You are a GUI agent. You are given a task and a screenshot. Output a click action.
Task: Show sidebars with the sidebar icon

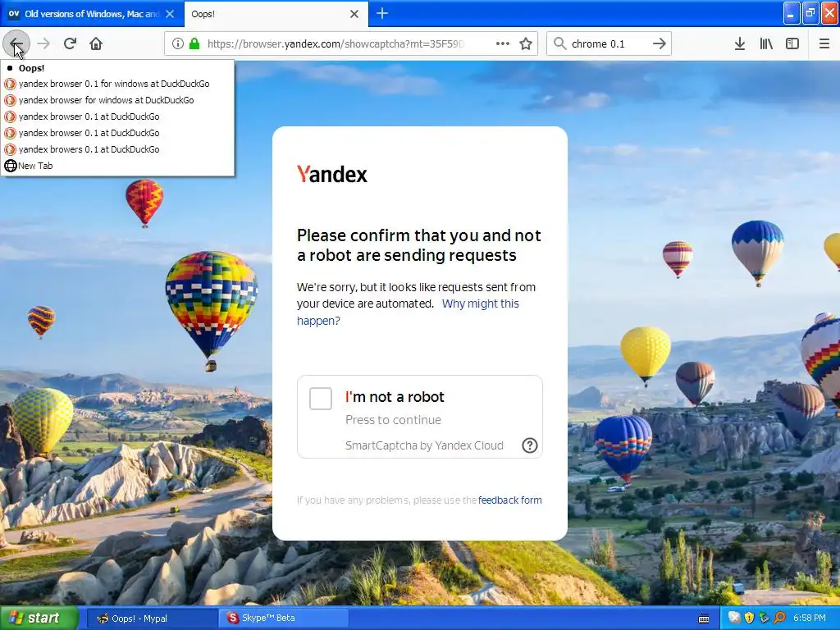[x=792, y=43]
